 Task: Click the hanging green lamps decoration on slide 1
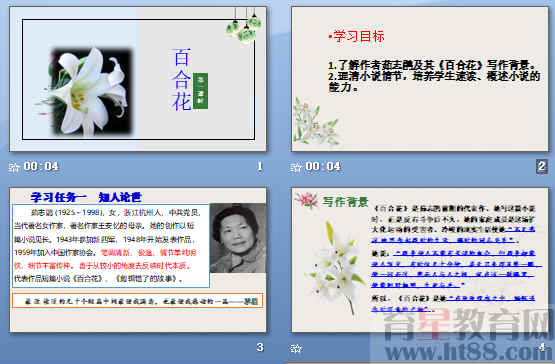[244, 25]
